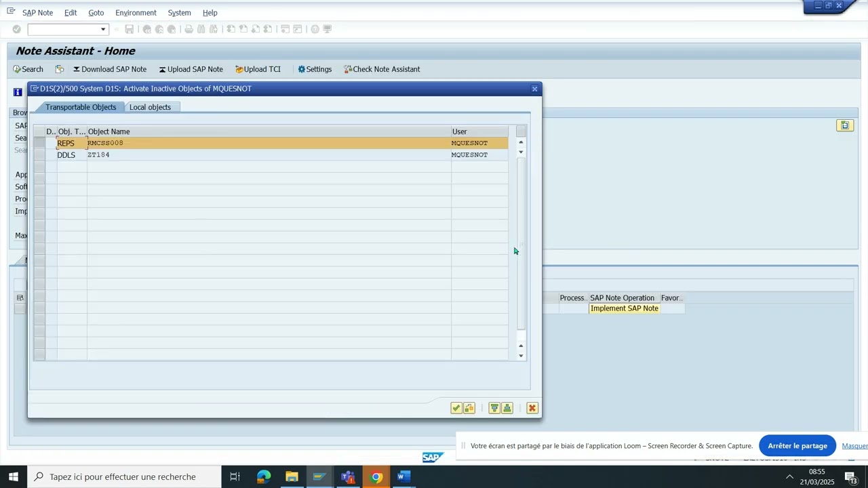Open the Windows Start menu
Image resolution: width=868 pixels, height=488 pixels.
13,477
